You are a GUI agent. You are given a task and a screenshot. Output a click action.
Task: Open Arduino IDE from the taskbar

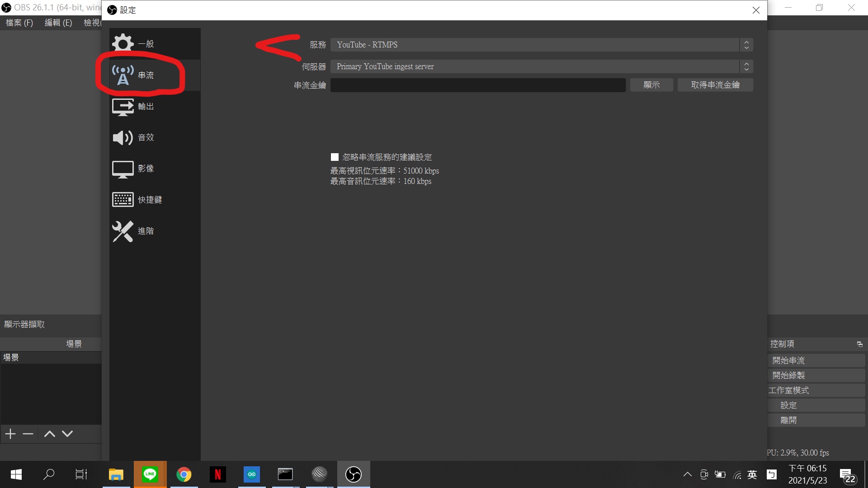[x=252, y=474]
